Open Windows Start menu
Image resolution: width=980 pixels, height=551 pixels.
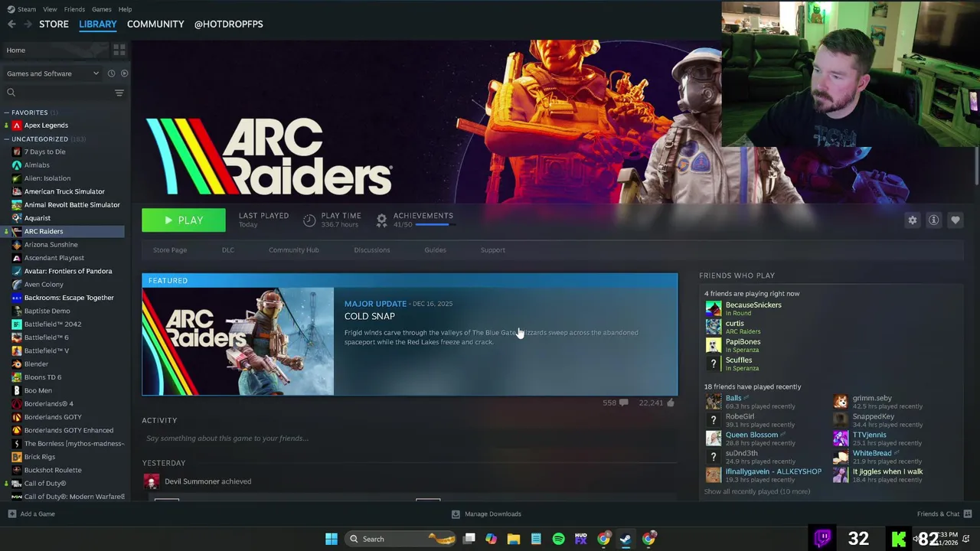point(332,539)
